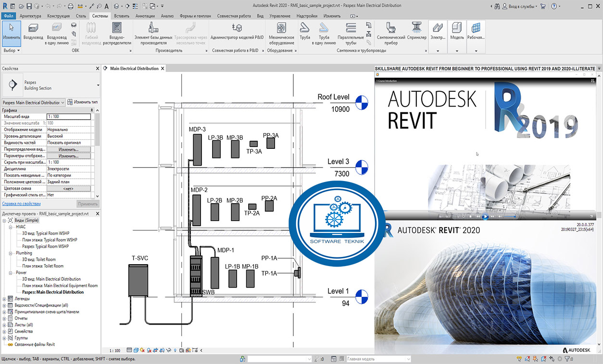
Task: Click the Roof Level marker symbol
Action: tap(362, 102)
